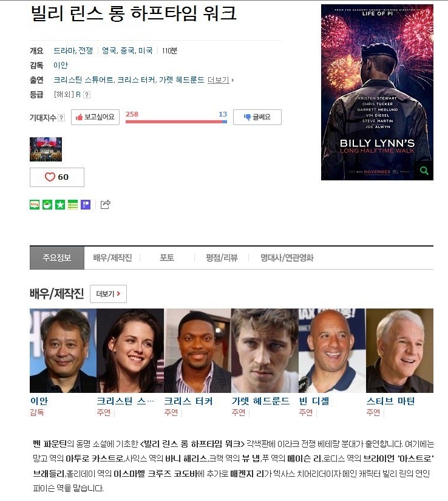The image size is (448, 501).
Task: Switch to 배우/제작진 tab
Action: (x=112, y=258)
